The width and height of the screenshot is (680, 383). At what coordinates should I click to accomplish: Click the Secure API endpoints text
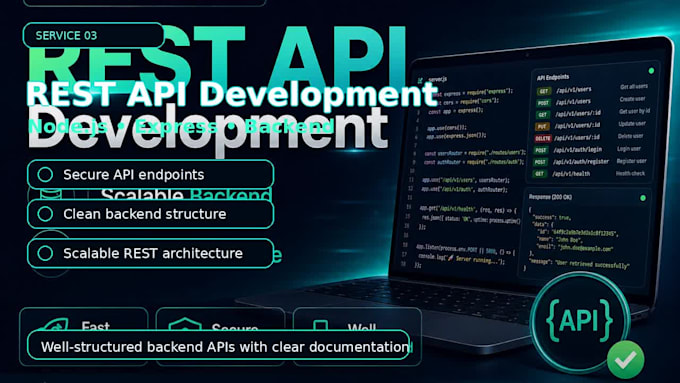click(134, 174)
